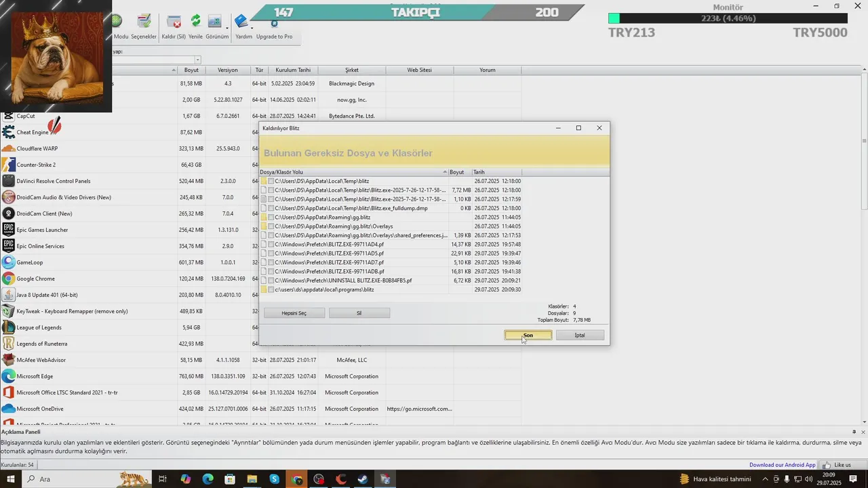This screenshot has height=488, width=868.
Task: Select the Google Chrome app icon
Action: tap(8, 279)
